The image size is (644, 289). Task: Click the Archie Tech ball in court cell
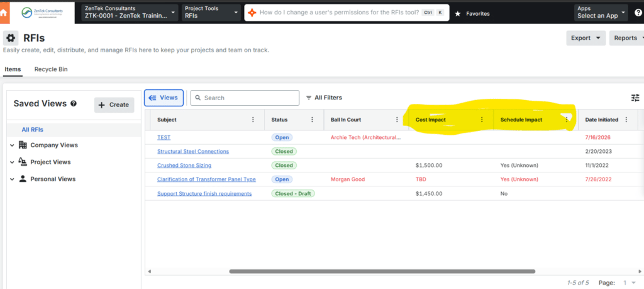click(x=365, y=137)
